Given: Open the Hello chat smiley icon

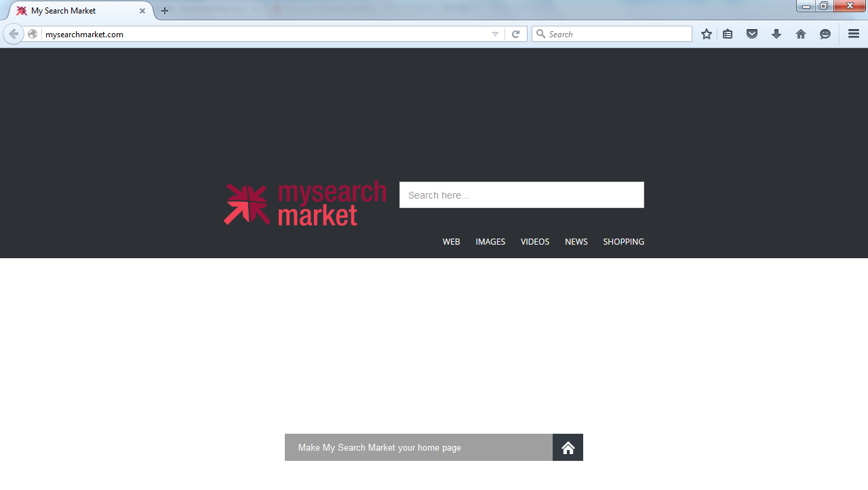Looking at the screenshot, I should coord(825,34).
